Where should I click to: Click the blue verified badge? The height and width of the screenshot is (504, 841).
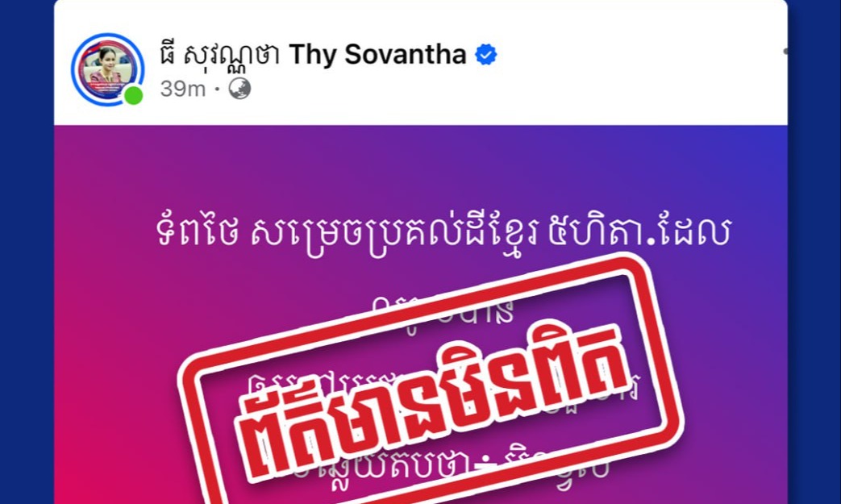coord(486,55)
